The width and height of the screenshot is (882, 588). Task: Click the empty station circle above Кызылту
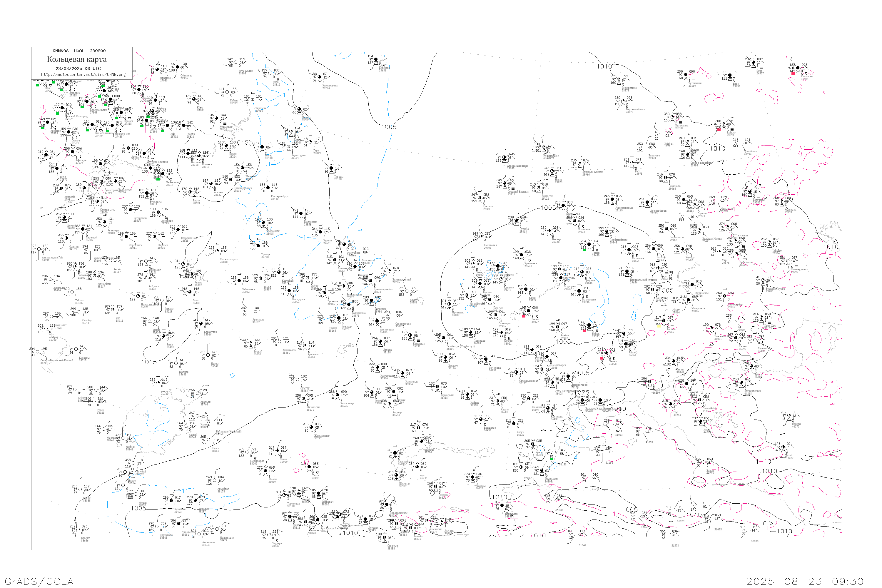pyautogui.click(x=407, y=292)
